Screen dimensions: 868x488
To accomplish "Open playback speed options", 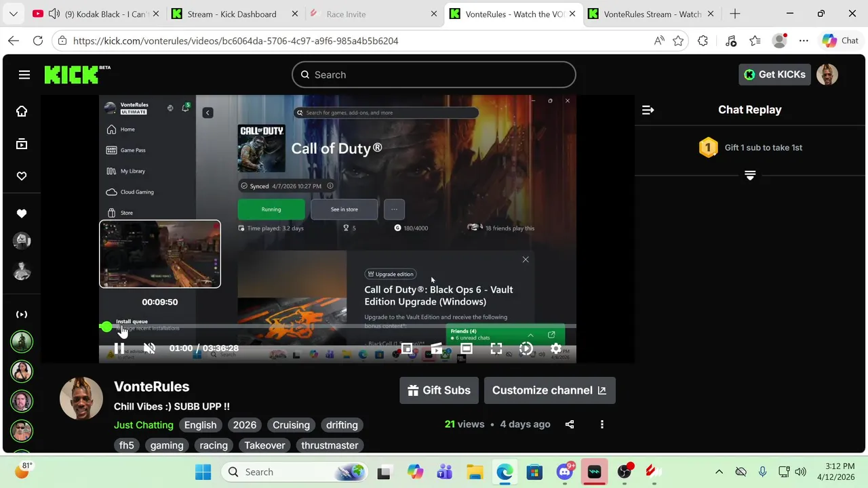I will click(x=526, y=348).
